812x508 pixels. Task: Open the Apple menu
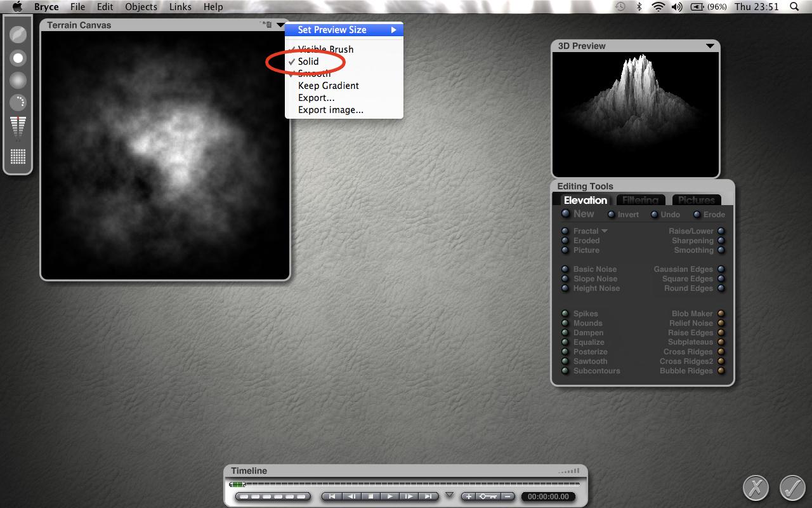click(18, 7)
